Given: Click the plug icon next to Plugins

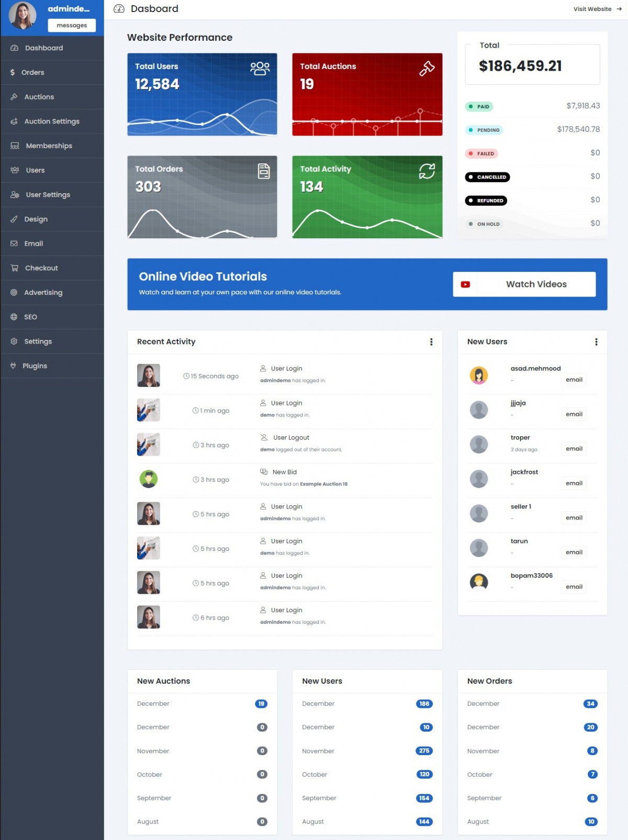Looking at the screenshot, I should pyautogui.click(x=14, y=366).
